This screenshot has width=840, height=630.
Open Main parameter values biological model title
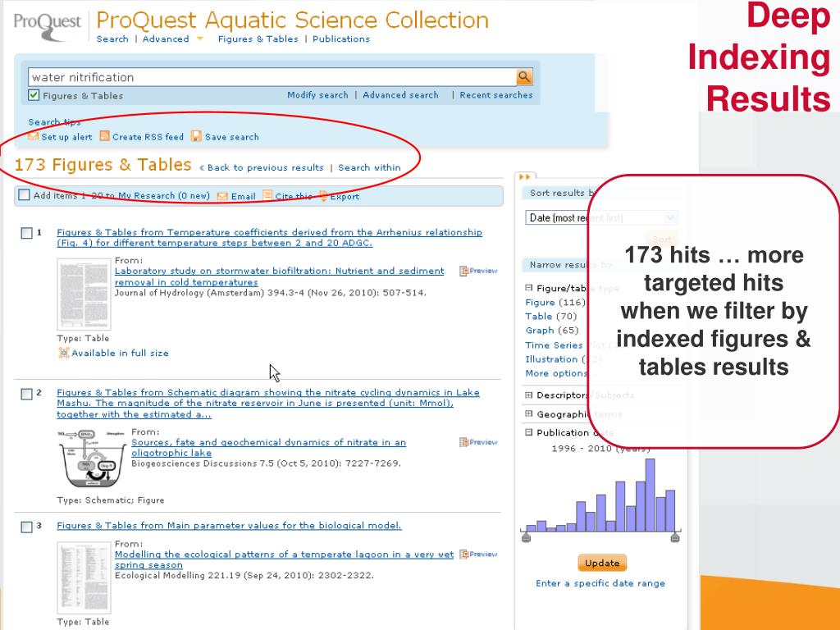click(x=229, y=526)
